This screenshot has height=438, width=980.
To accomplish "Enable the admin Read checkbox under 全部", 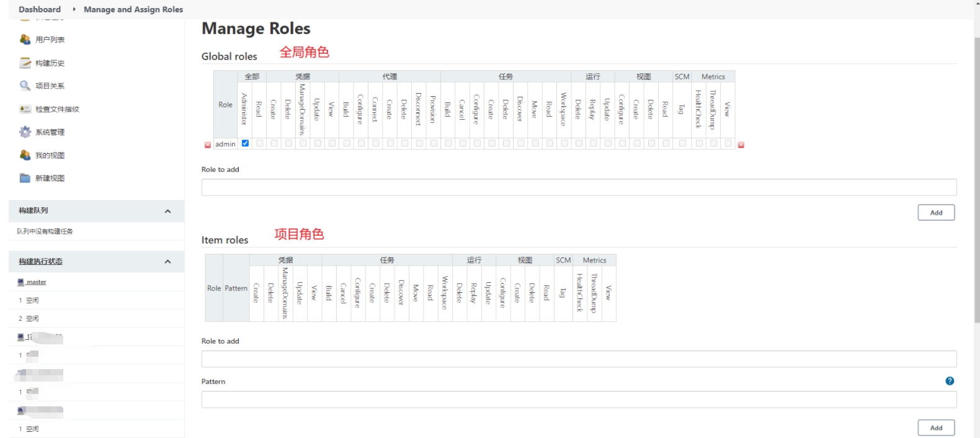I will coord(260,143).
